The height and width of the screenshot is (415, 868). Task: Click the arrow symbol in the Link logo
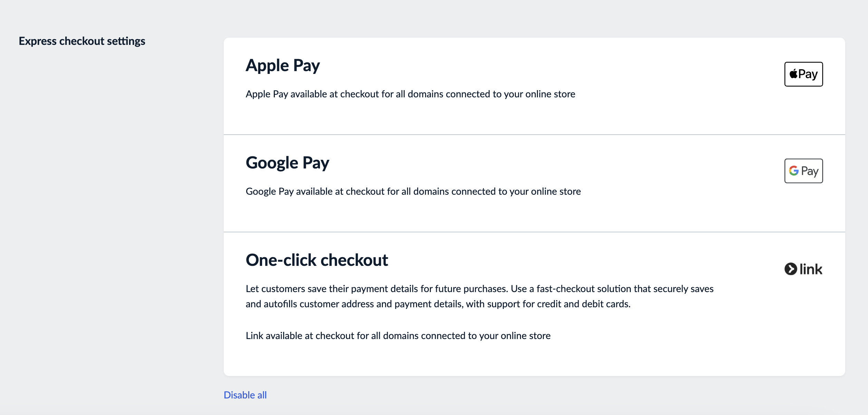pyautogui.click(x=791, y=269)
